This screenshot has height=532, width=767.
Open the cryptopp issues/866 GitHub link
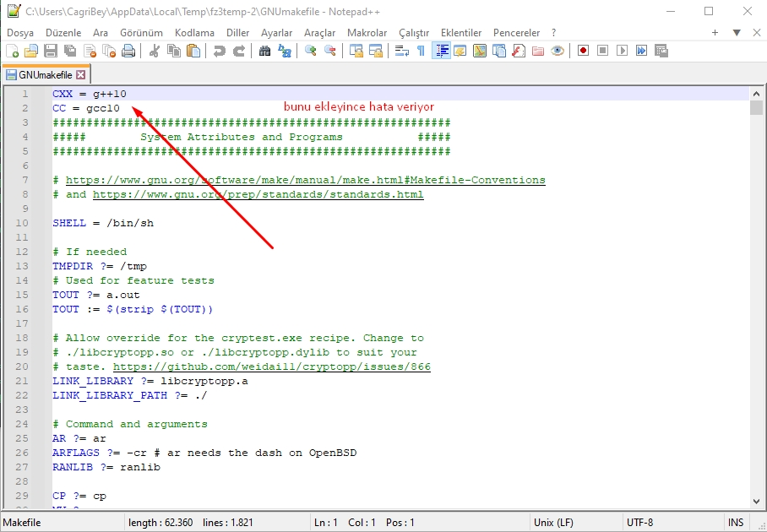click(272, 366)
